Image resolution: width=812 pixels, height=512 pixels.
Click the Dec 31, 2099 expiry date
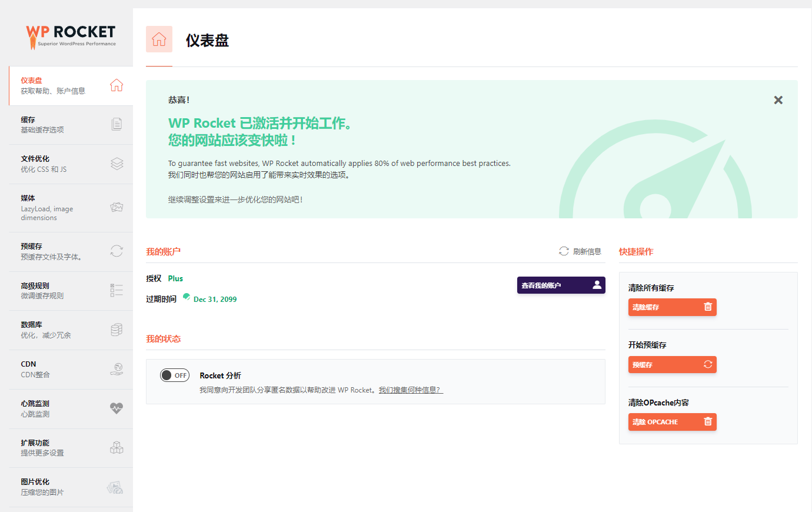(215, 299)
